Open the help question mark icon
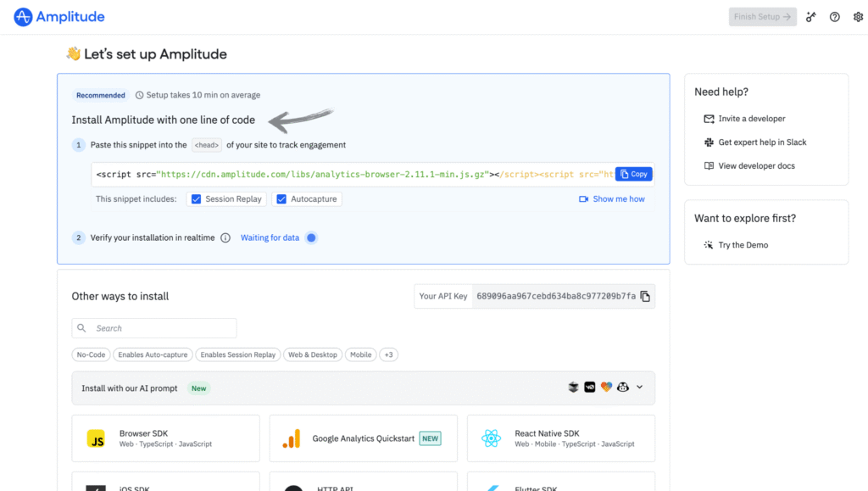 coord(835,17)
